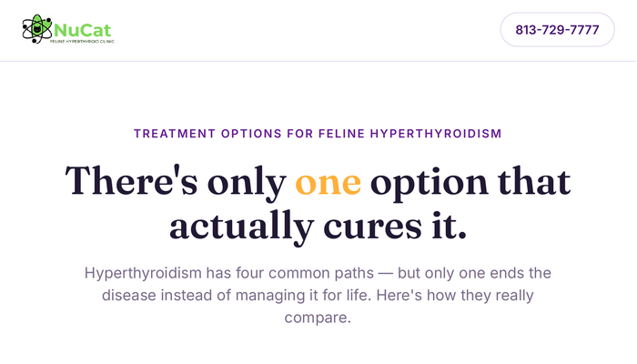Click the word "HYPERTHYROIDISM" in the purple label
637x364 pixels.
[436, 133]
